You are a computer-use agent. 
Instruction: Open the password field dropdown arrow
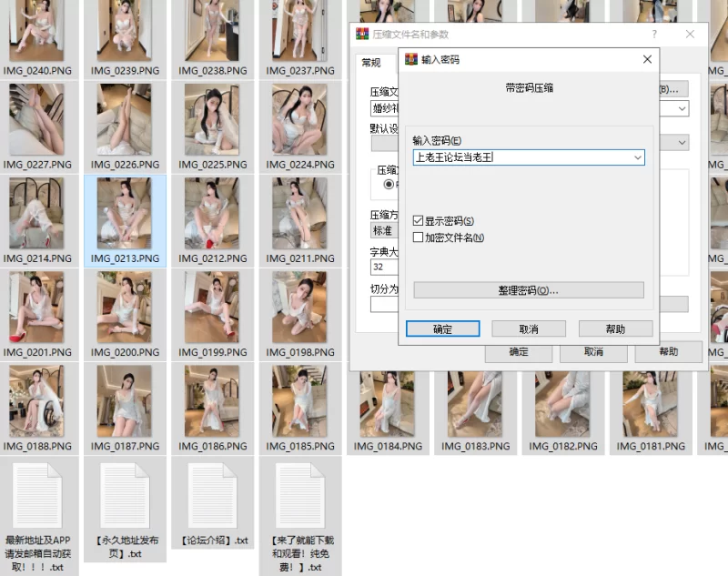tap(638, 157)
